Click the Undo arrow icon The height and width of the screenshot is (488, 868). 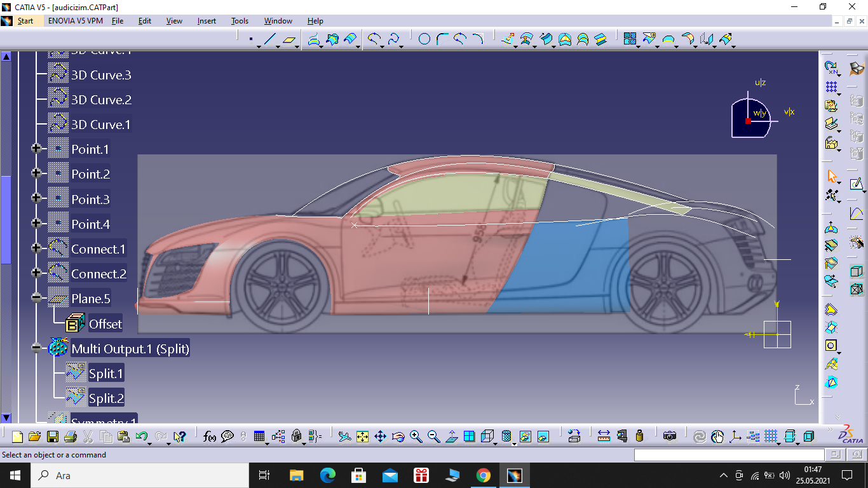click(x=141, y=437)
